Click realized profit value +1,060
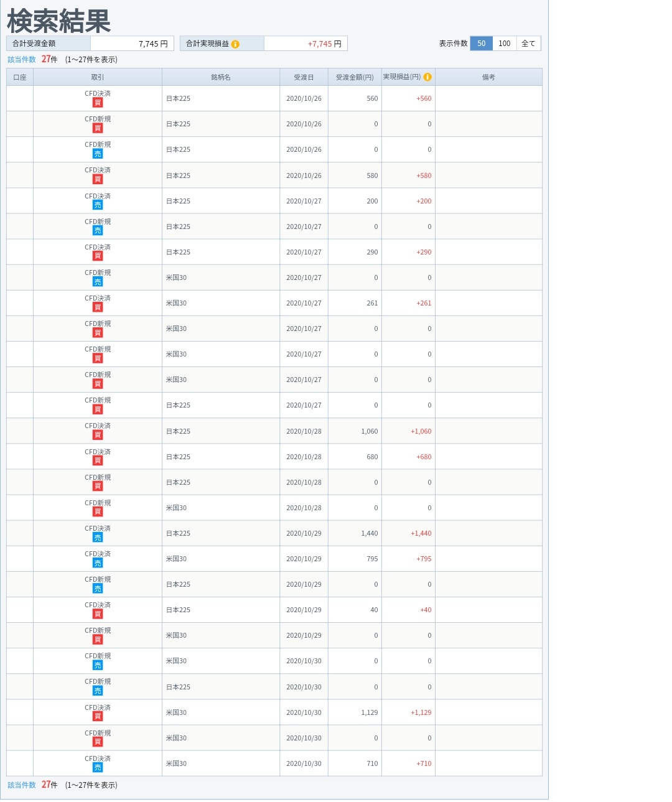The image size is (672, 802). pos(421,431)
